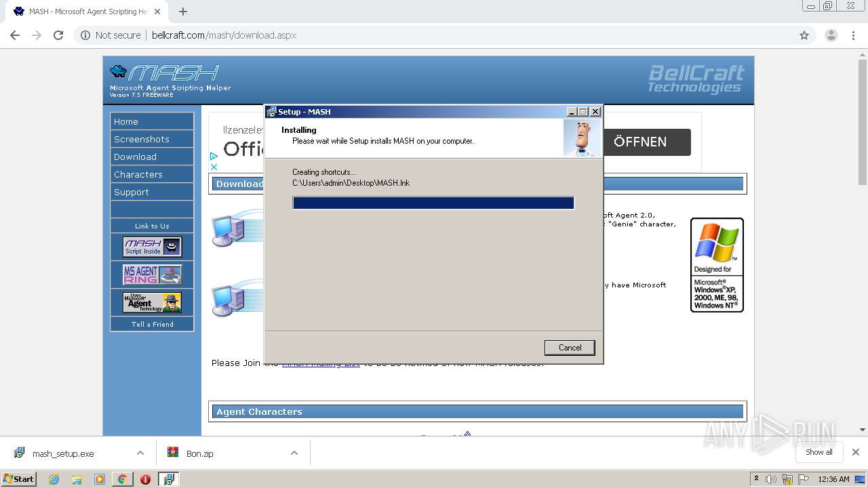Open the Home page in the sidebar
Viewport: 868px width, 488px height.
point(152,121)
